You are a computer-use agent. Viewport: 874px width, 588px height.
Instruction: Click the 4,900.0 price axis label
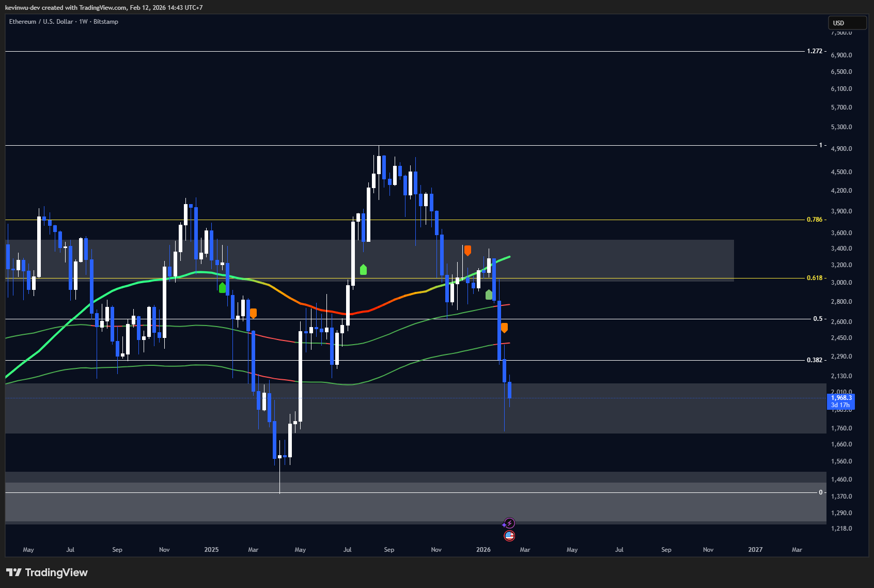pyautogui.click(x=841, y=149)
